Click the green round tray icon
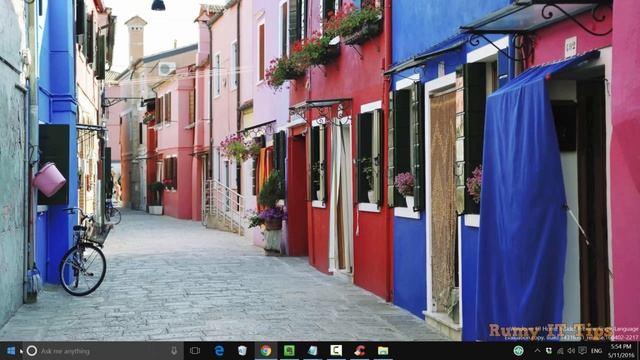The width and height of the screenshot is (640, 360). pos(518,351)
